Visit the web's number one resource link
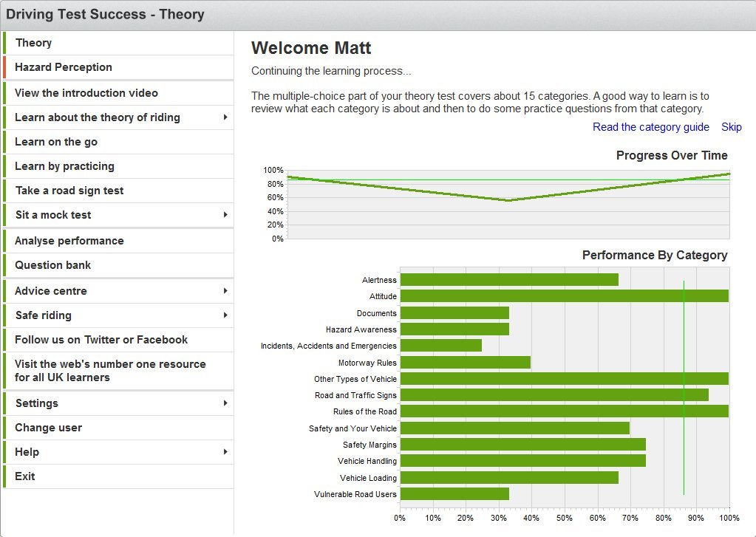 point(110,371)
